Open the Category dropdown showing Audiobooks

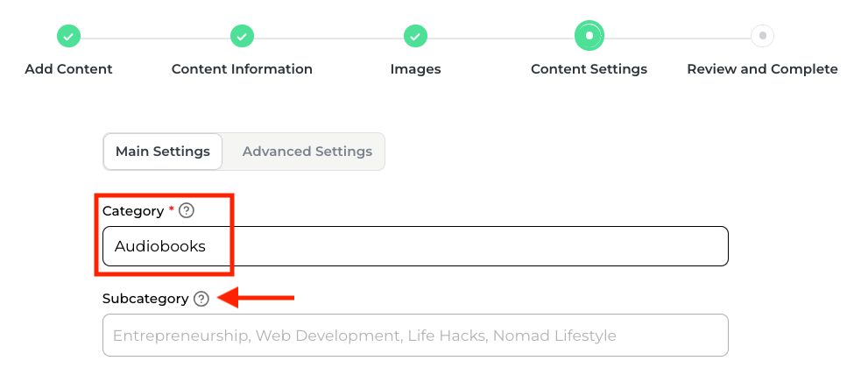point(415,246)
